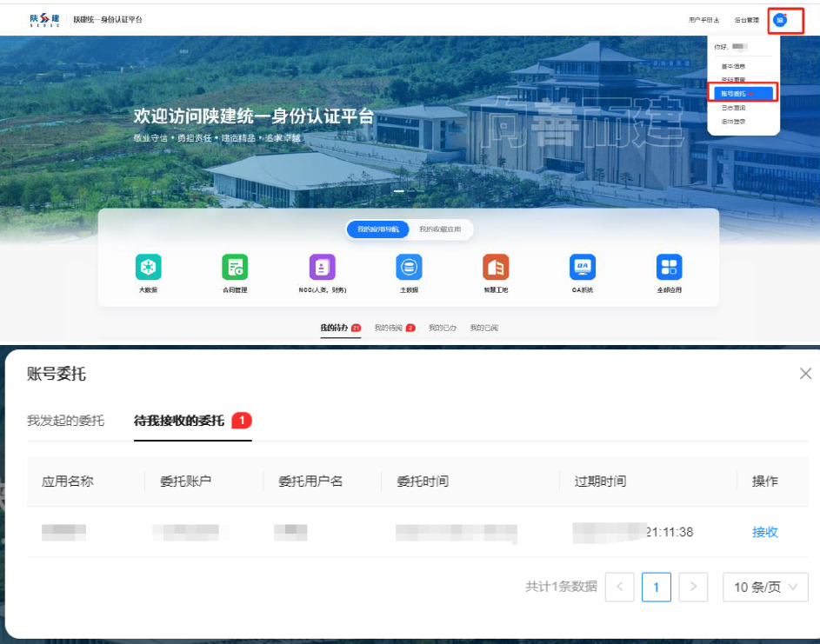The height and width of the screenshot is (644, 820).
Task: Go to page 1 in pagination
Action: pyautogui.click(x=656, y=588)
